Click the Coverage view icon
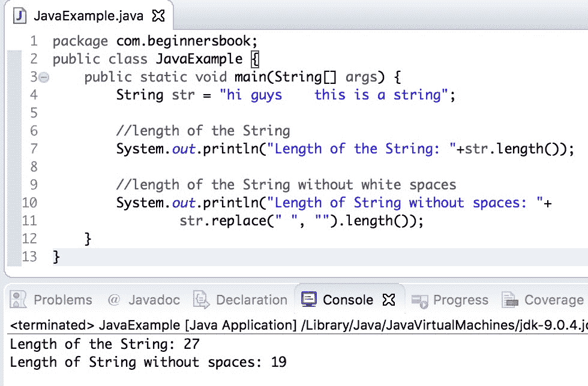 click(x=510, y=300)
